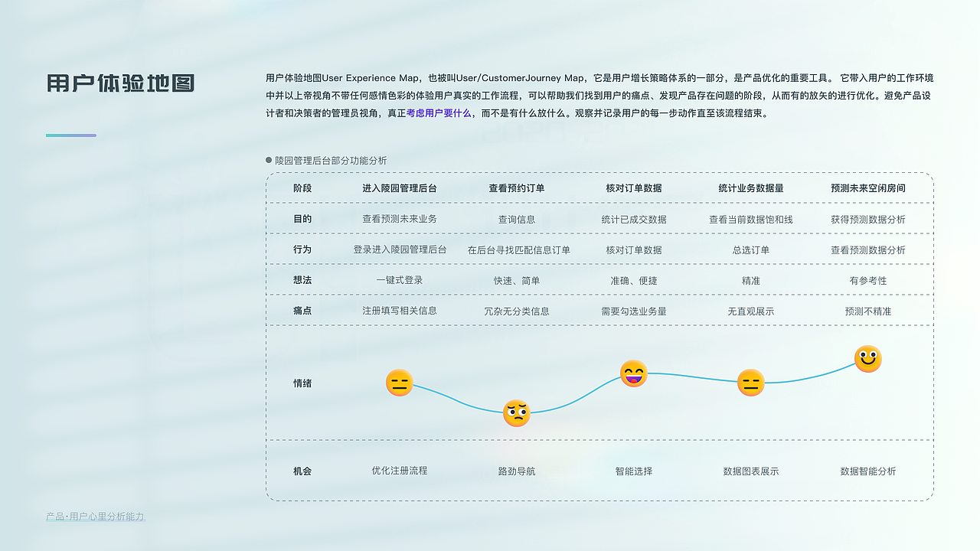Screen dimensions: 980x551
Task: Select the expressionless emoji under 统计业务数据量
Action: coord(750,383)
